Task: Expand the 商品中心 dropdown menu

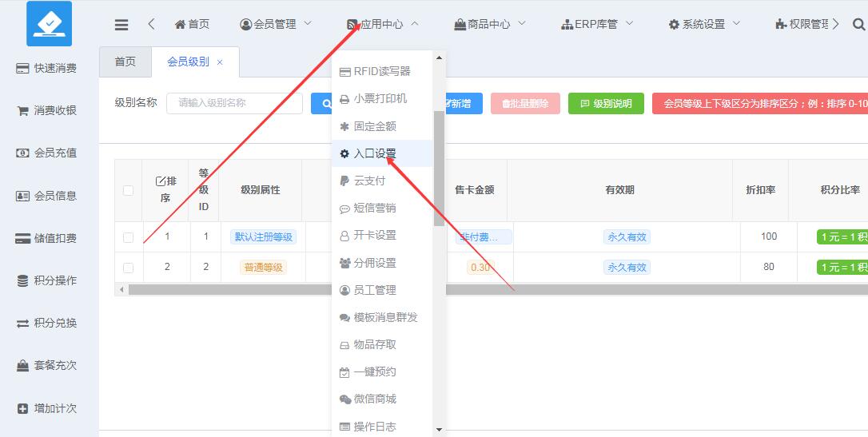Action: pyautogui.click(x=490, y=25)
